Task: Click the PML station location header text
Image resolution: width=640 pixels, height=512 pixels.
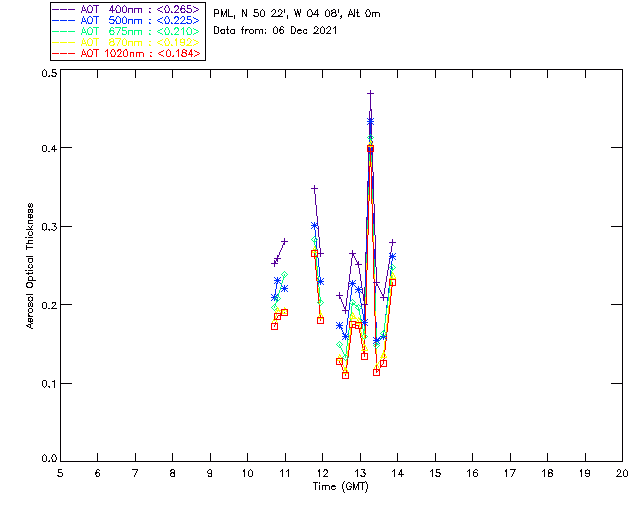Action: coord(297,13)
